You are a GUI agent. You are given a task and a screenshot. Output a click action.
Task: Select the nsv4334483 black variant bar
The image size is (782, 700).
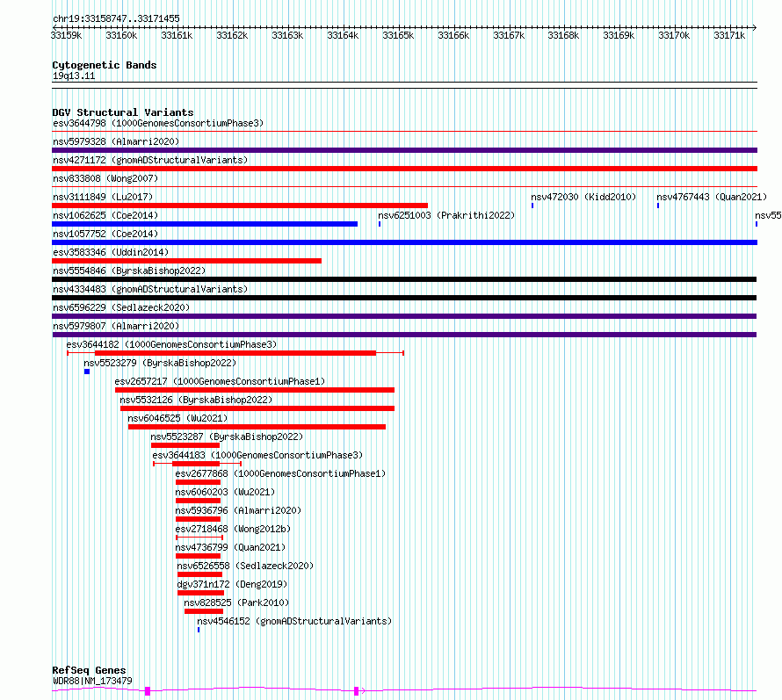tap(404, 298)
